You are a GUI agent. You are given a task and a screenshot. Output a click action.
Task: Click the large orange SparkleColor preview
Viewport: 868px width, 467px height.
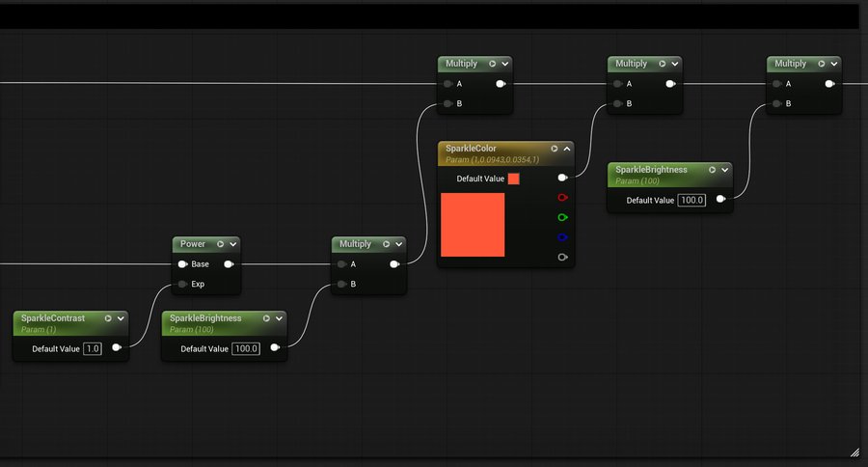(473, 225)
